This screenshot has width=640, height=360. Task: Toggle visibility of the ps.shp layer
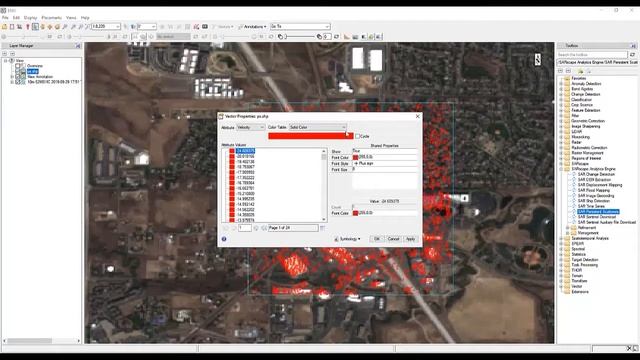[x=18, y=71]
